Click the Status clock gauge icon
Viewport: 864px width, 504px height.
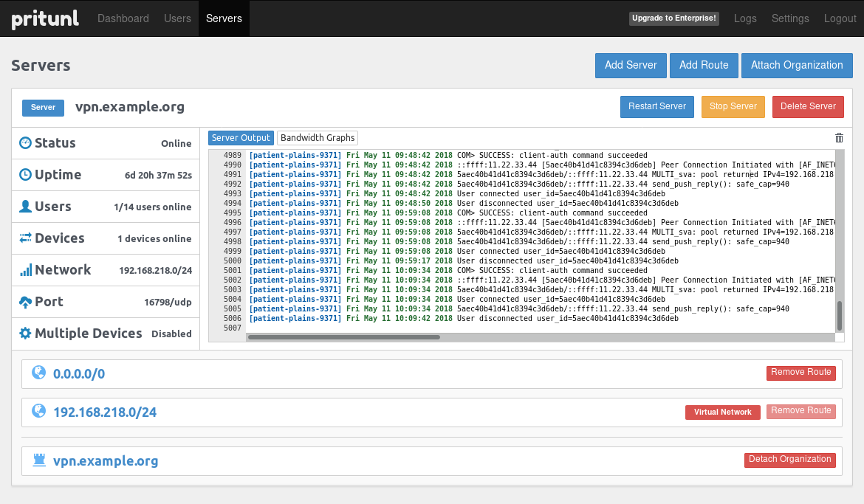25,143
